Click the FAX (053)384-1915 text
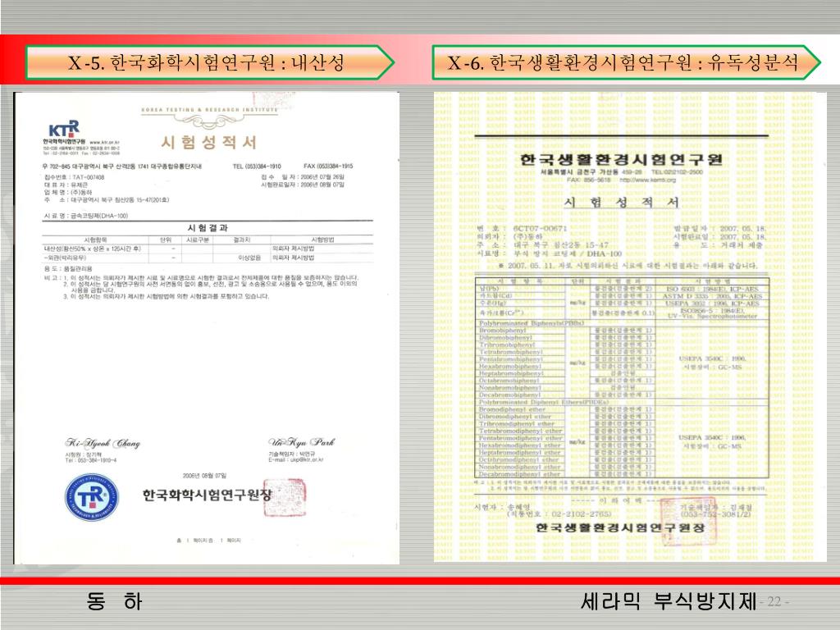The height and width of the screenshot is (630, 840). click(328, 166)
